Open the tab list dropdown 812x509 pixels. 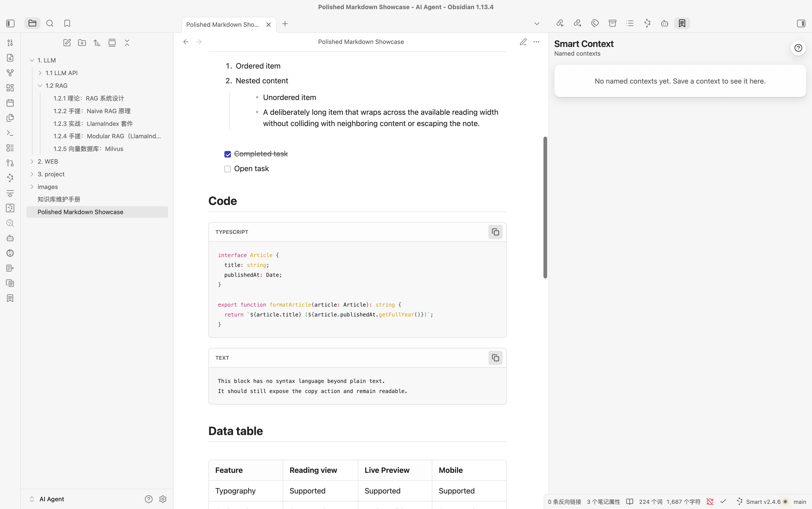(x=537, y=24)
